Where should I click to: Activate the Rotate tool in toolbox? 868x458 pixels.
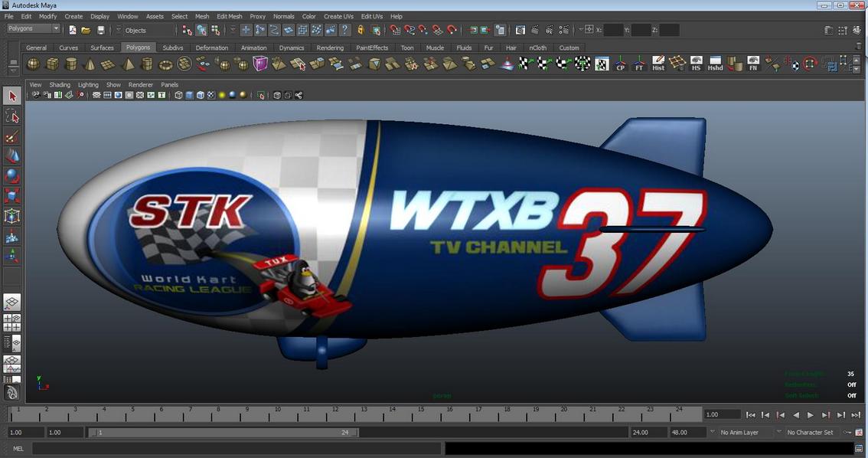click(11, 176)
